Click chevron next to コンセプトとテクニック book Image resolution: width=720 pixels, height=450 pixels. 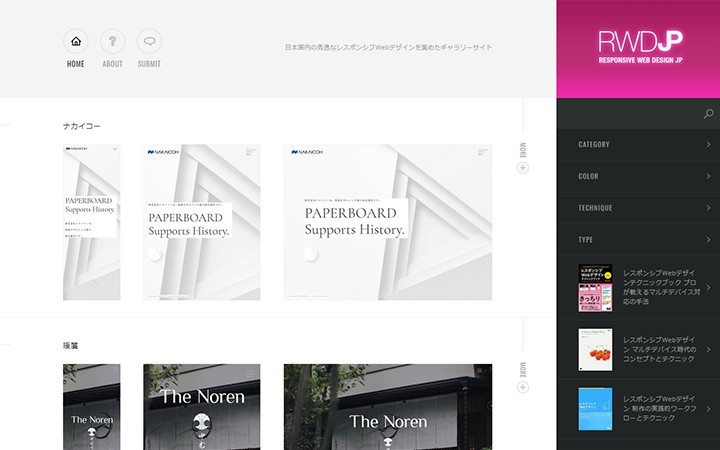[709, 349]
